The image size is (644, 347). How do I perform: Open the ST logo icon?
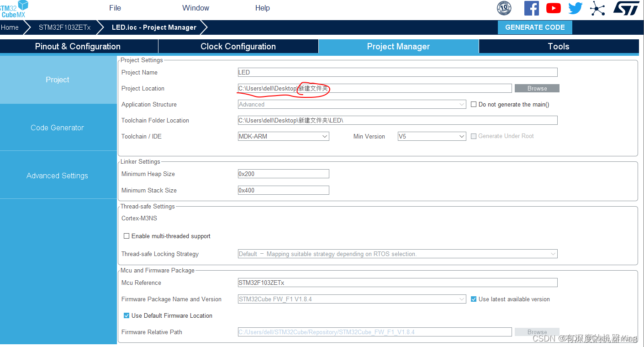click(626, 8)
